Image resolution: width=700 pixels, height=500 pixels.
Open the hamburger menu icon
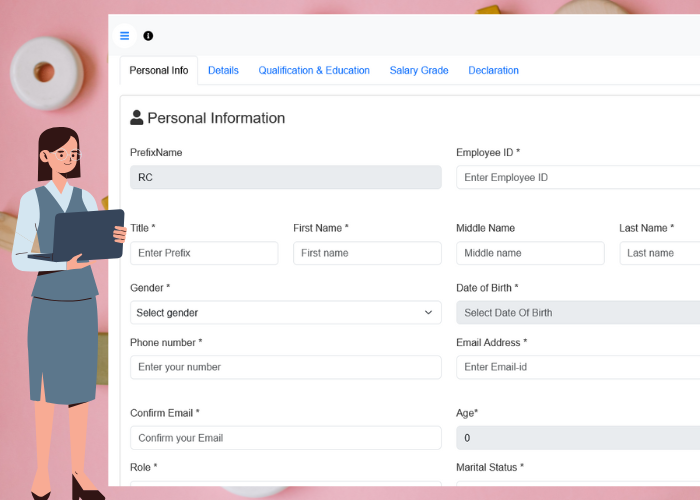click(x=124, y=36)
